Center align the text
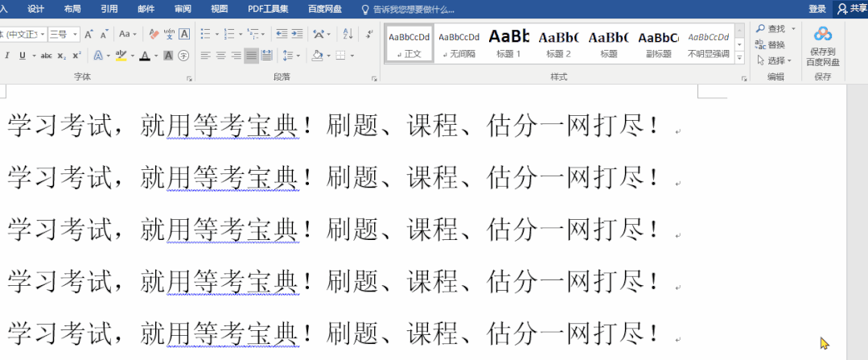This screenshot has width=868, height=360. [221, 56]
